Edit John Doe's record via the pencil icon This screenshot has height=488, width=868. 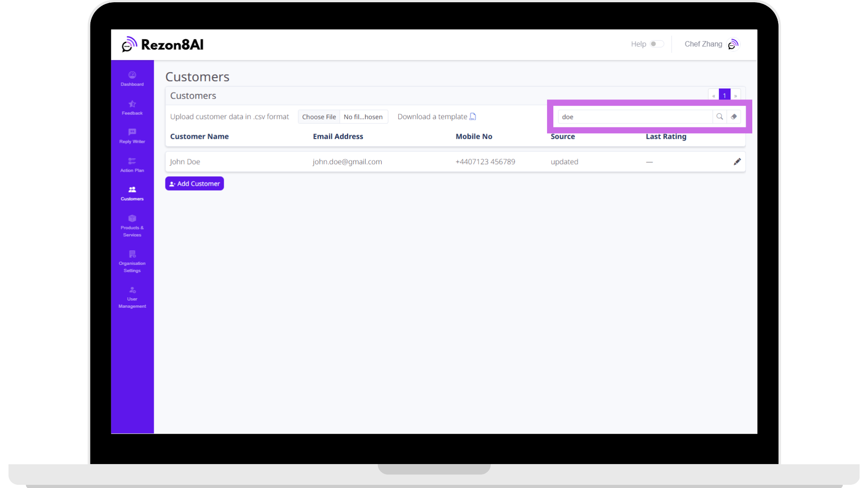(737, 161)
